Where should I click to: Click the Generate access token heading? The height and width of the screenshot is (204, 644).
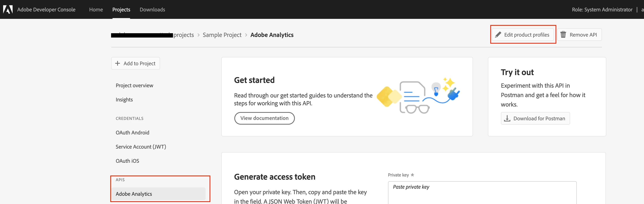[x=274, y=177]
